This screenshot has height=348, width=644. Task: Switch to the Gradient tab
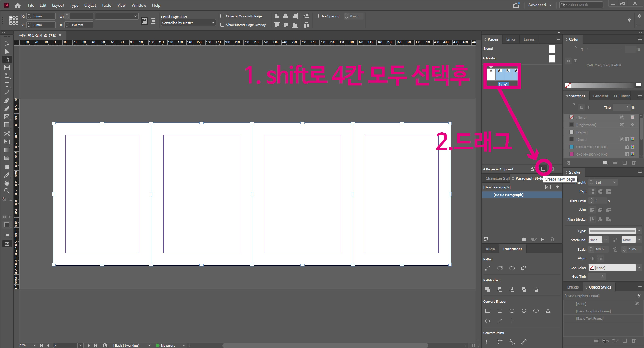[x=601, y=96]
